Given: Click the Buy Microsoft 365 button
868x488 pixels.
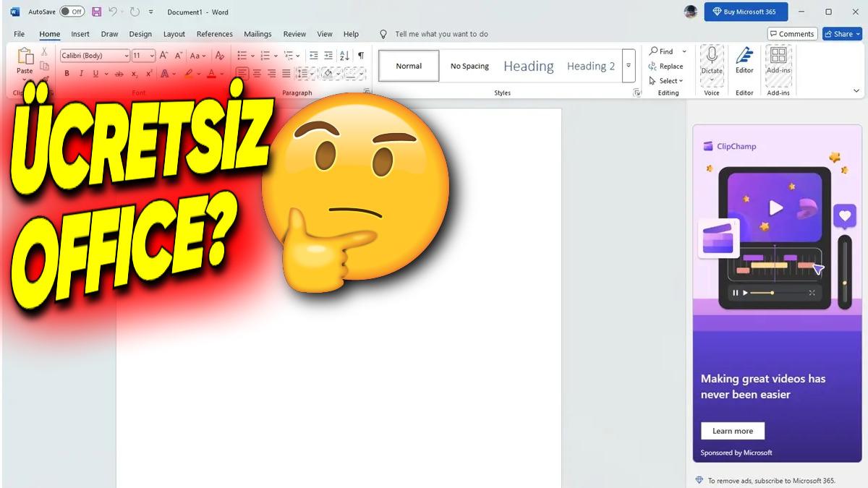Looking at the screenshot, I should (x=746, y=12).
